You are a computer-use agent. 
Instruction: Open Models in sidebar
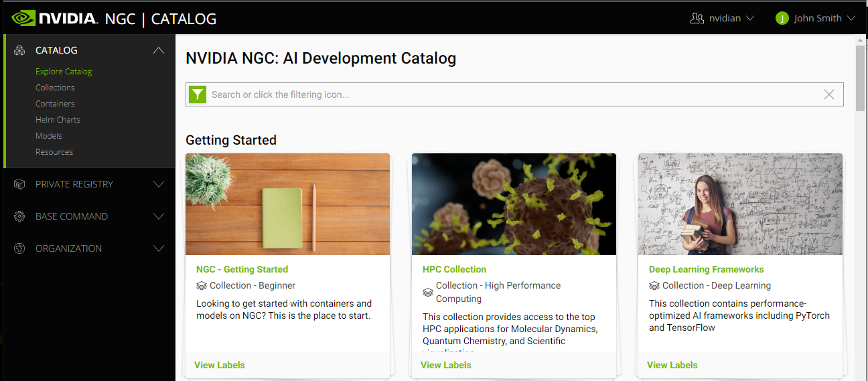(x=49, y=136)
